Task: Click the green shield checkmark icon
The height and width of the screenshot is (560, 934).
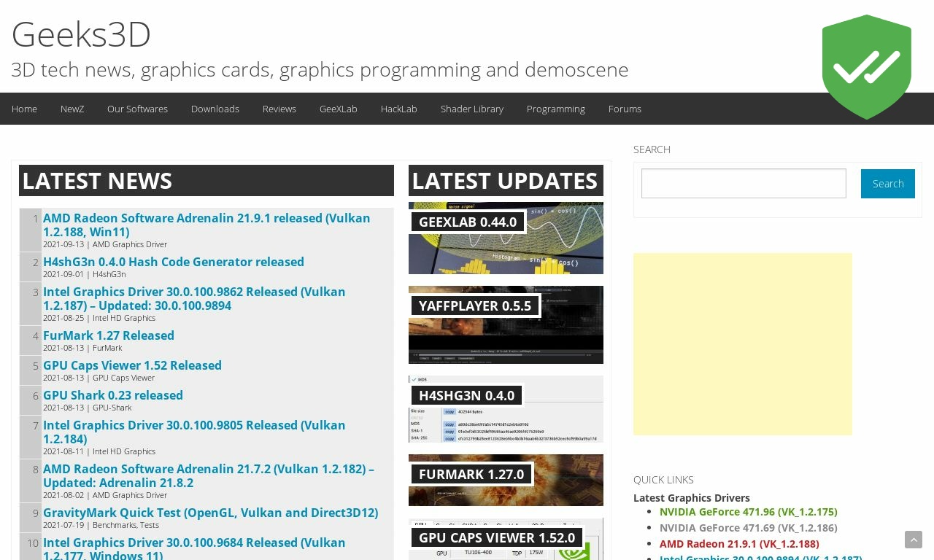Action: click(x=867, y=67)
